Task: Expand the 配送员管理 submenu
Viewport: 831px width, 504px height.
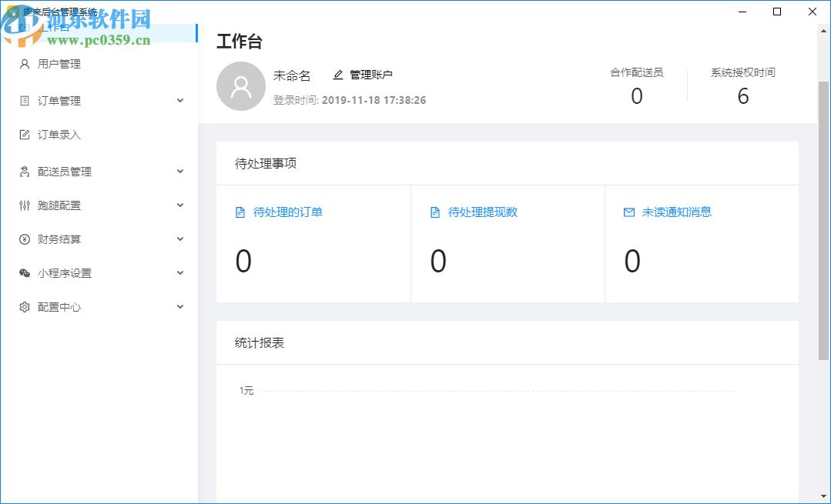Action: [179, 171]
